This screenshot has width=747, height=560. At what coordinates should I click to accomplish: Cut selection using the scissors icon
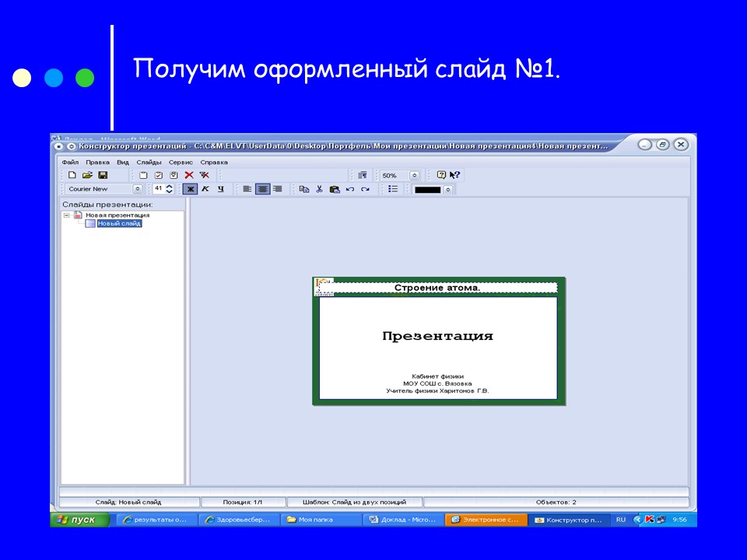(x=318, y=189)
